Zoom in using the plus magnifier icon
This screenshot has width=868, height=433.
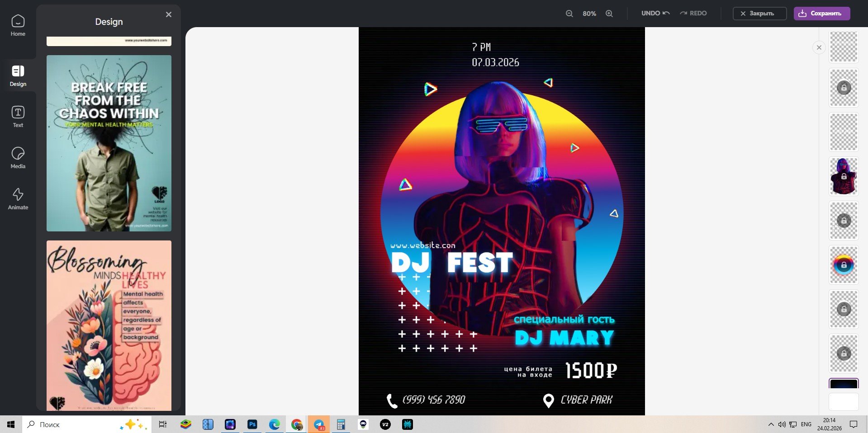(609, 14)
